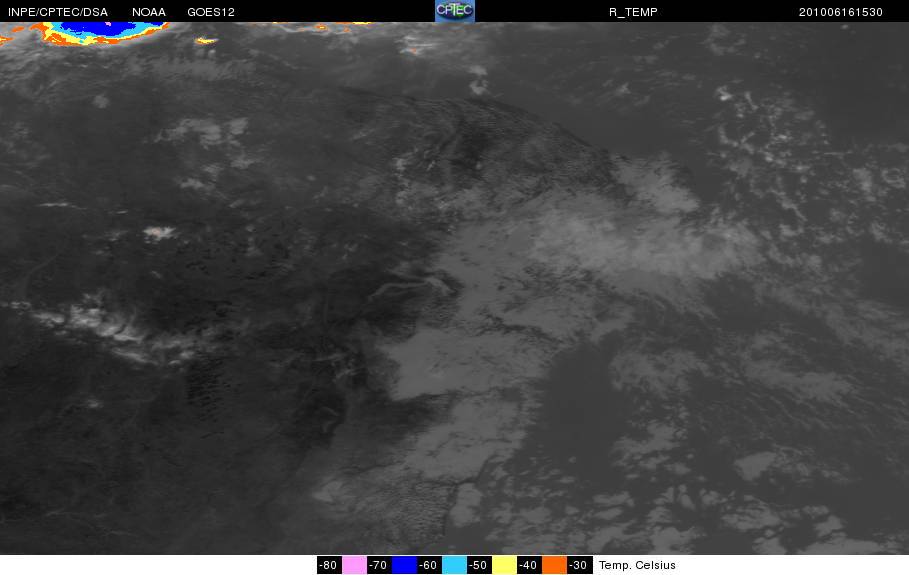Click the -70 legend value
909x575 pixels.
(379, 565)
